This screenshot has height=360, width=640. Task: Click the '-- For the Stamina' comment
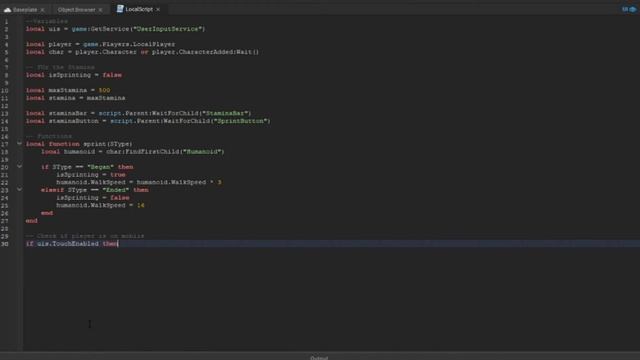[x=60, y=67]
